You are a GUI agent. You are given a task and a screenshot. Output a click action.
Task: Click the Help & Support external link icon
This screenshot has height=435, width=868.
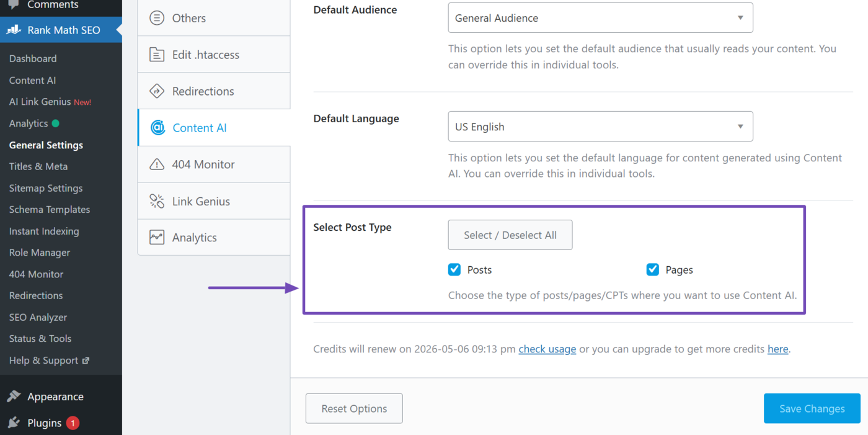pos(86,361)
